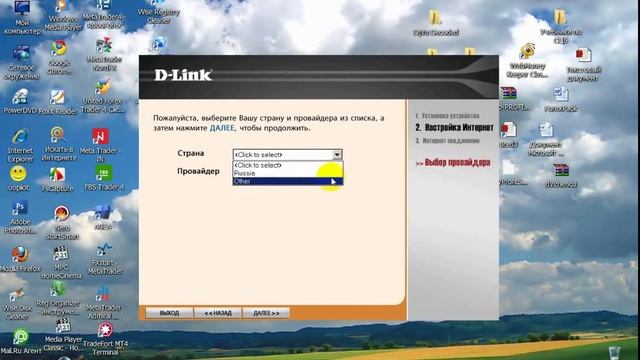Open the Fxstart MetaTrader shortcut

coord(104,258)
